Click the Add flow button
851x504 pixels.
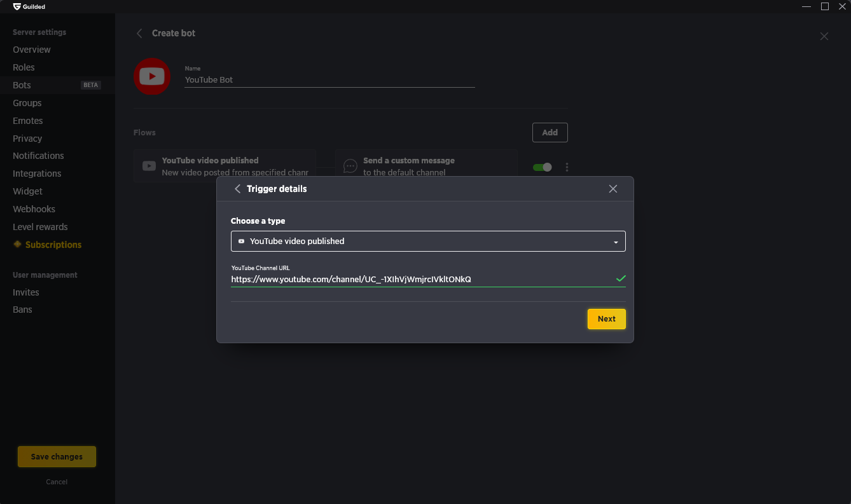point(550,132)
